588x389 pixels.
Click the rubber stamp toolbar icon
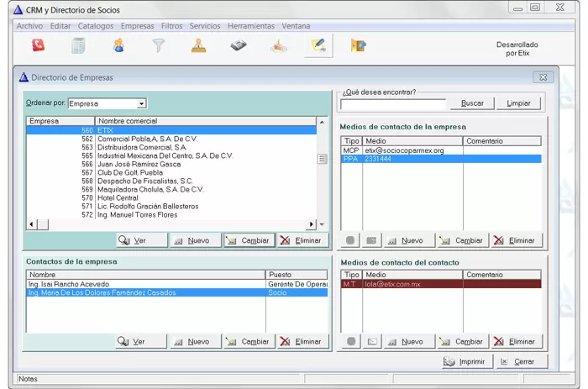coord(198,46)
